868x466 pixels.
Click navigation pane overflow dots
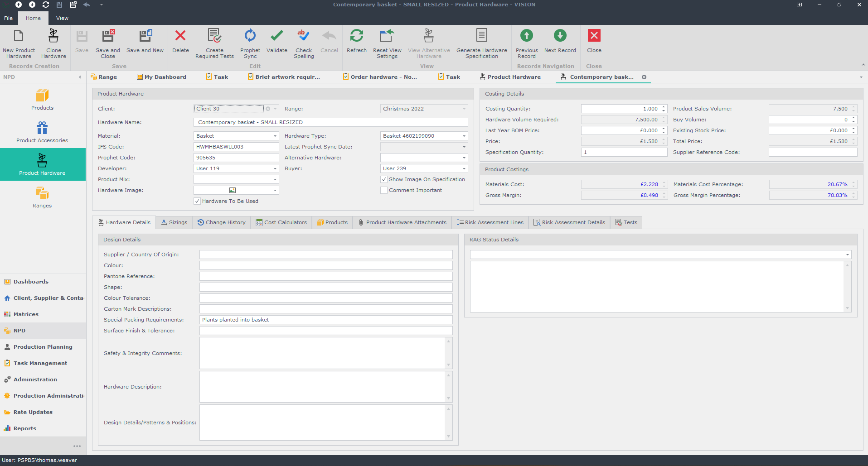click(x=77, y=446)
